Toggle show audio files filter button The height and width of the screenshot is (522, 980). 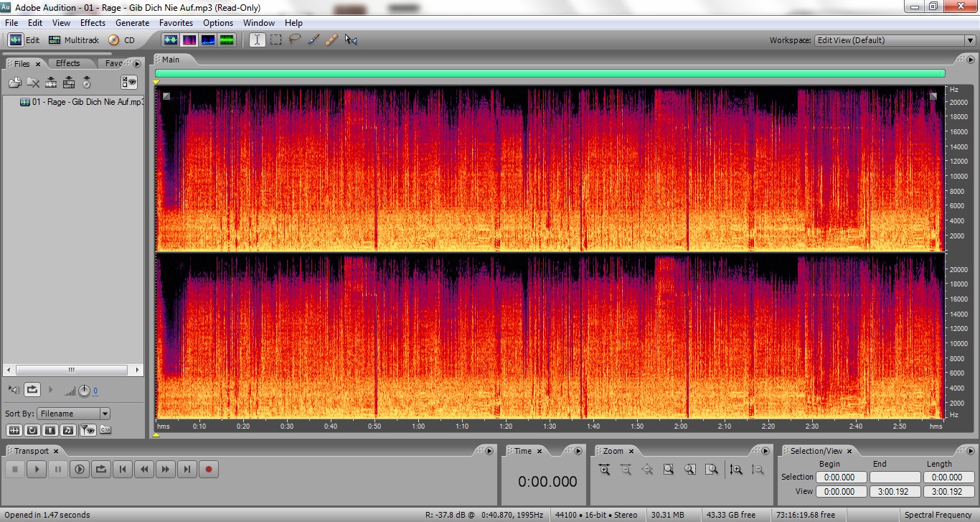coord(14,430)
